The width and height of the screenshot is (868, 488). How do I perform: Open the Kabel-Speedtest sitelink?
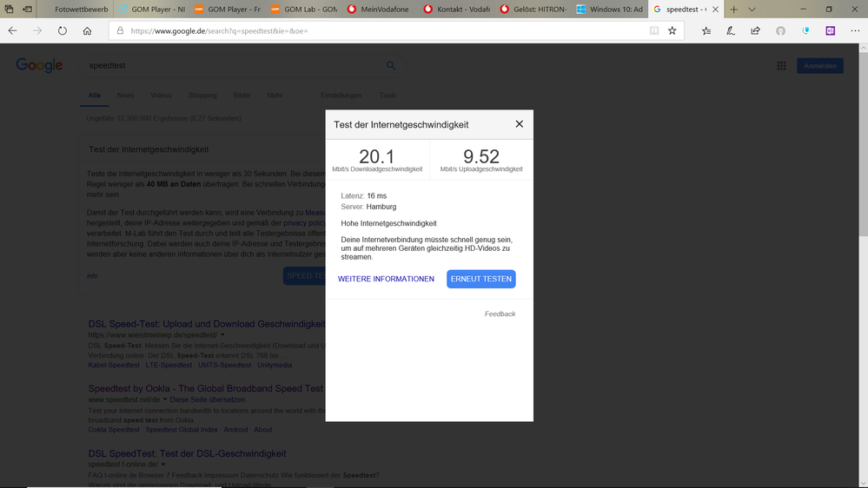point(114,366)
